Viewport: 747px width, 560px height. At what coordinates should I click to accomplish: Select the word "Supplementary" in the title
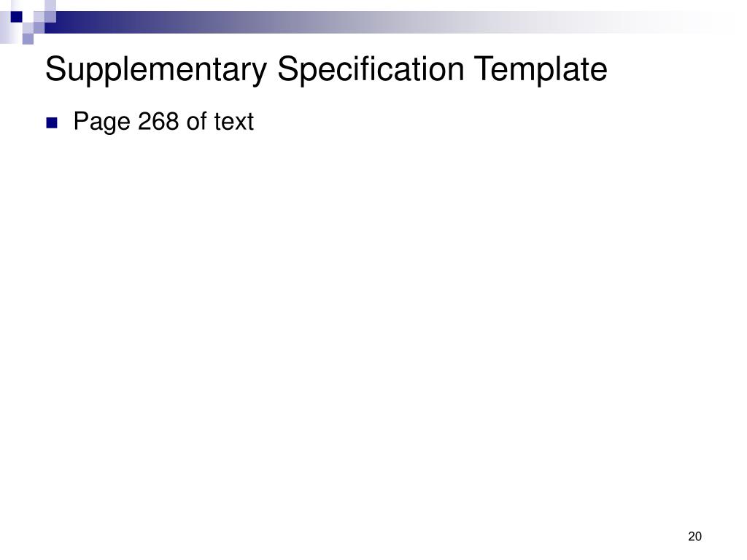[x=156, y=70]
